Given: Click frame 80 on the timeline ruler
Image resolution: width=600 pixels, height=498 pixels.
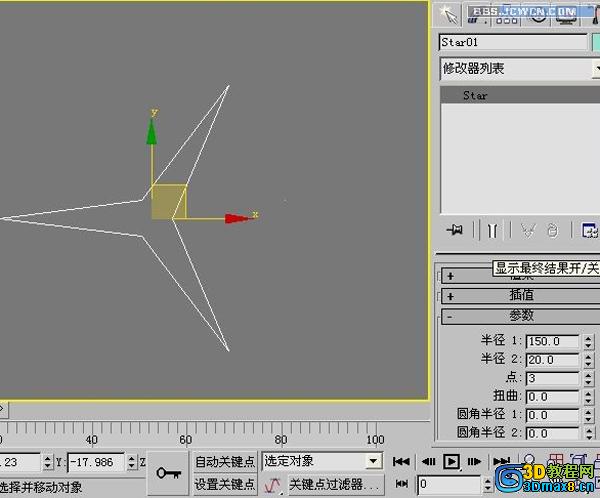Looking at the screenshot, I should [x=281, y=440].
